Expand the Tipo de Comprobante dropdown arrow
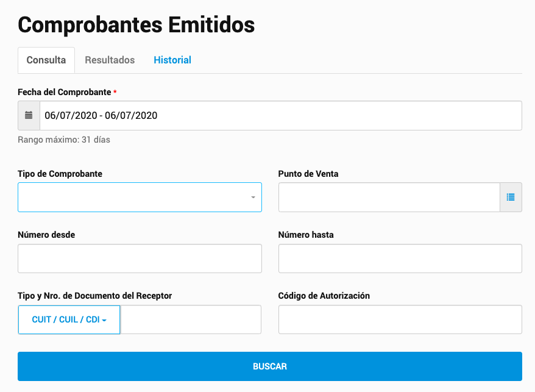 point(253,198)
